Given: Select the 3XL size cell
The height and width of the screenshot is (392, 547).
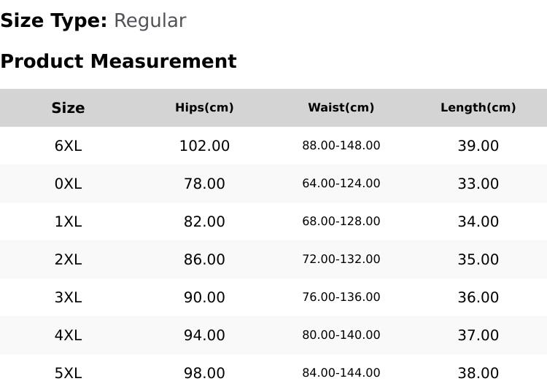Looking at the screenshot, I should coord(68,297).
